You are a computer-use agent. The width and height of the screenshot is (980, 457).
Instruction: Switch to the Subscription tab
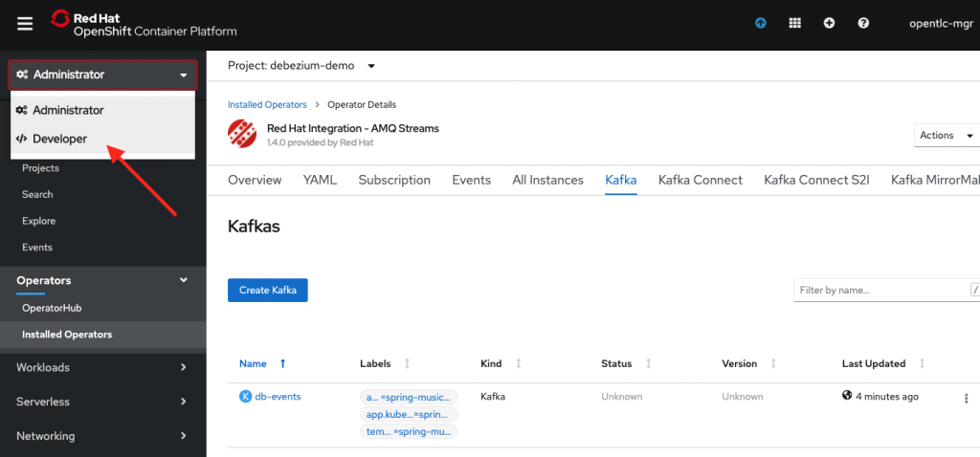click(x=394, y=180)
